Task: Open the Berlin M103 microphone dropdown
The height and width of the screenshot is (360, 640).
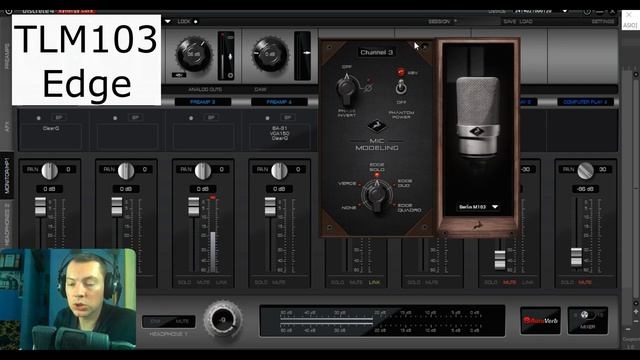Action: click(478, 207)
